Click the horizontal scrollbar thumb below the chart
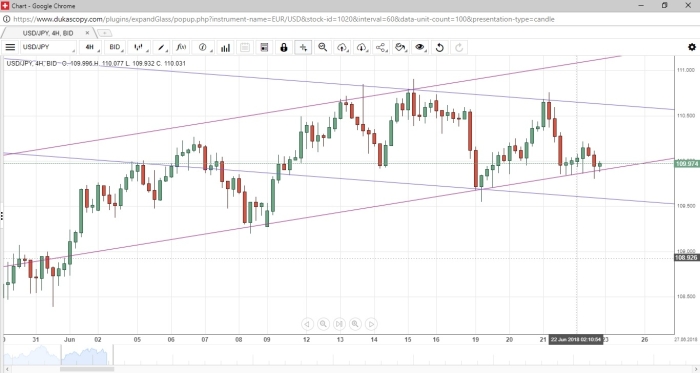Screen dimensions: 700x373 pyautogui.click(x=87, y=369)
